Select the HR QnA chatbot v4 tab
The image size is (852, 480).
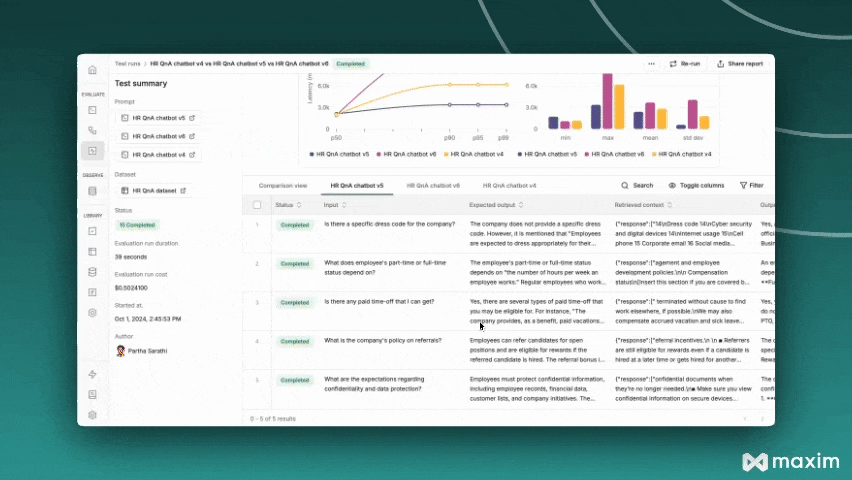(x=509, y=185)
